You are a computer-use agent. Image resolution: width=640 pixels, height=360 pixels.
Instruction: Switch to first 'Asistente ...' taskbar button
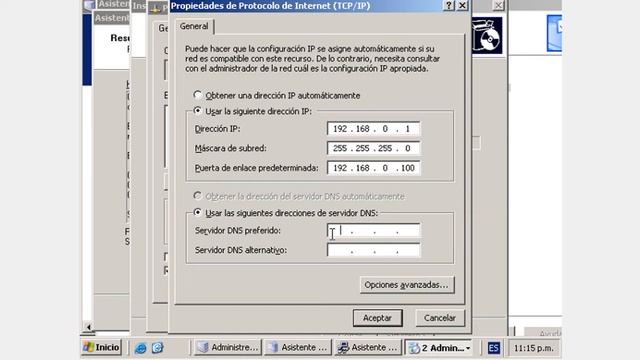[297, 347]
